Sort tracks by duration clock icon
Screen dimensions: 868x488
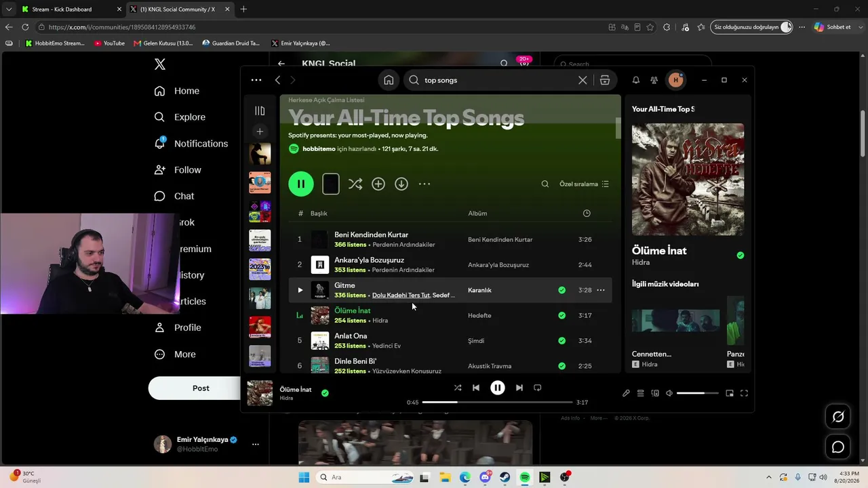587,213
